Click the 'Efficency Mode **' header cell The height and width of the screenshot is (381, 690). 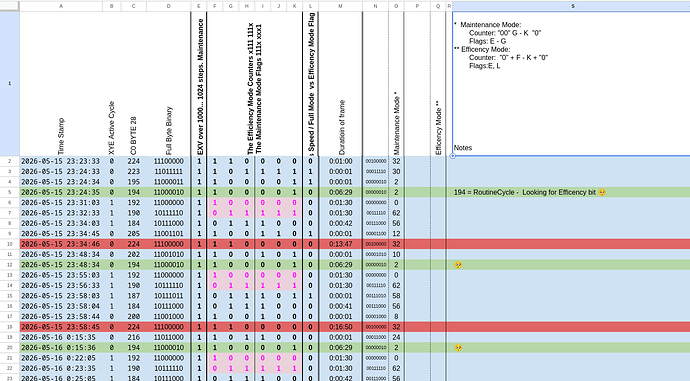pyautogui.click(x=438, y=84)
